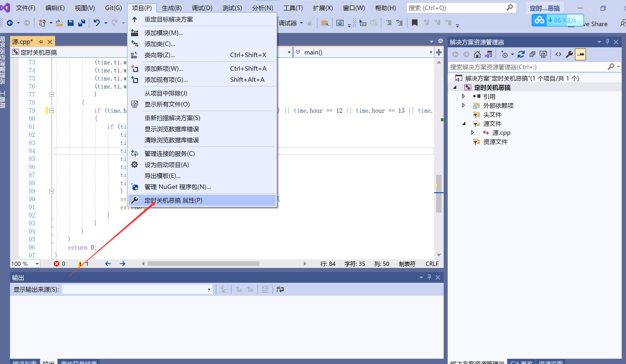Toggle the preview selected items button

click(x=580, y=54)
